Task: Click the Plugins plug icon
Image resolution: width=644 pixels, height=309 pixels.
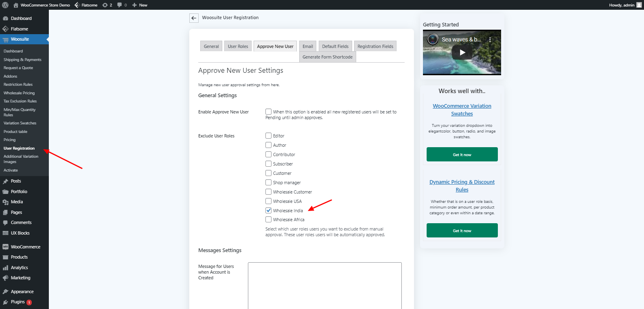Action: (x=5, y=302)
